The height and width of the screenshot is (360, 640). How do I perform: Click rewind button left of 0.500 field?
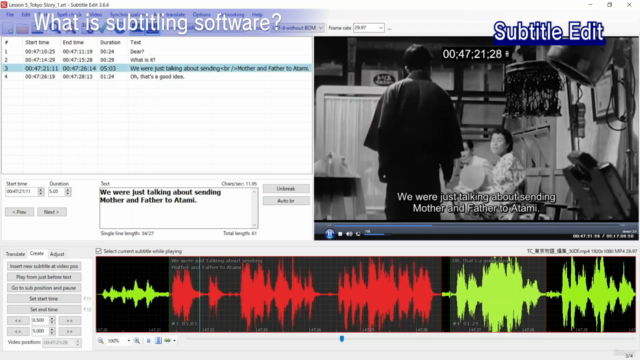pos(18,320)
